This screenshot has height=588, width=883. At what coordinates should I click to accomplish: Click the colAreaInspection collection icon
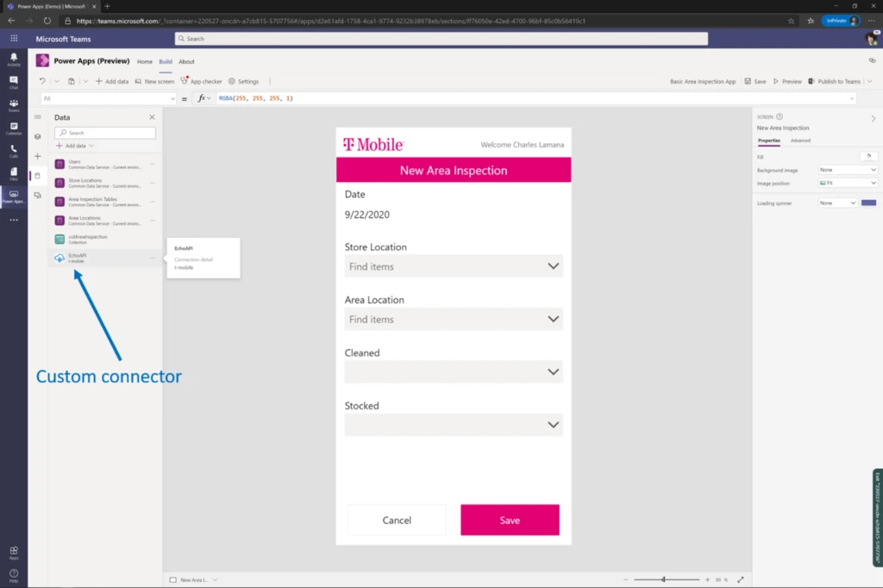pos(59,239)
